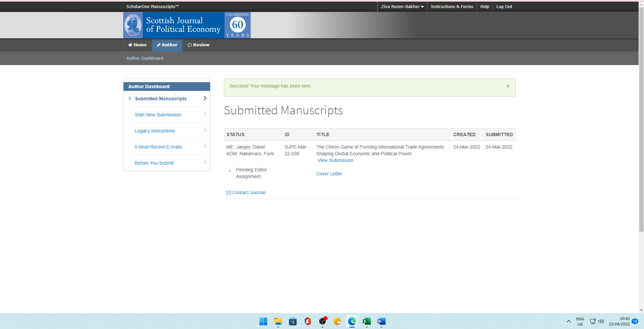This screenshot has width=644, height=329.
Task: Open the Windows Start menu
Action: click(263, 321)
